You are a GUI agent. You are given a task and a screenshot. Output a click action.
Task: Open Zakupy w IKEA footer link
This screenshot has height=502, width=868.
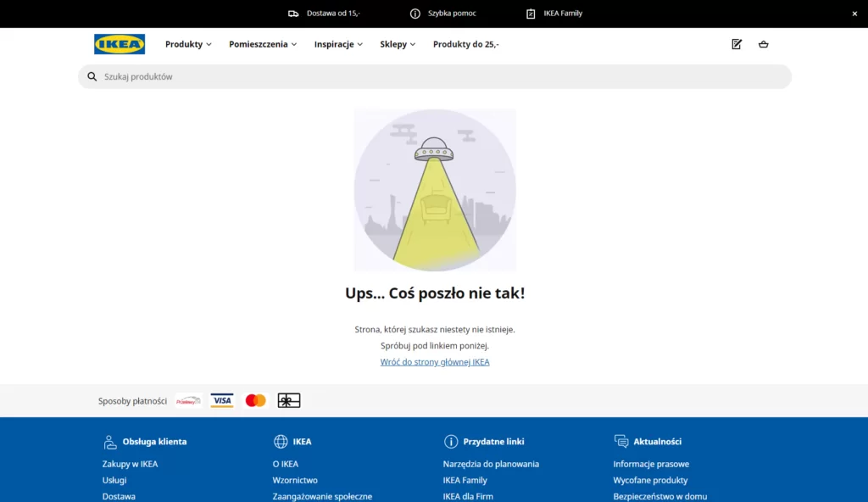(x=130, y=464)
